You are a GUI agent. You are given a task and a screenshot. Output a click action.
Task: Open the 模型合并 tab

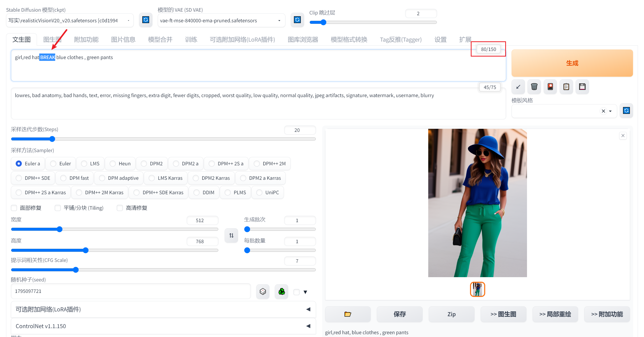160,40
